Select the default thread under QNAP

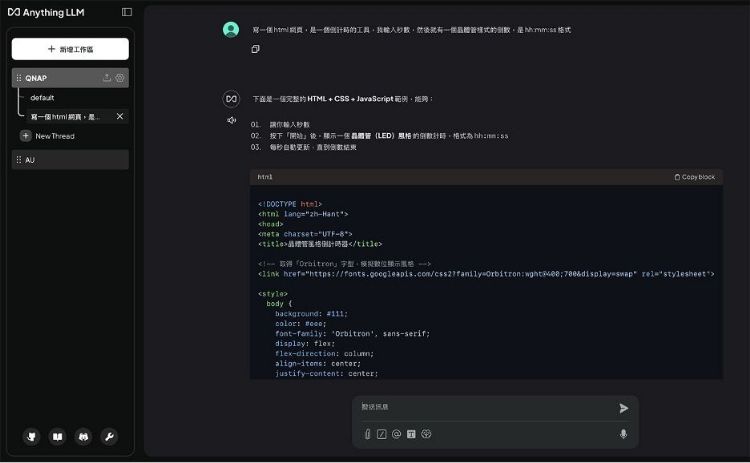click(x=42, y=98)
